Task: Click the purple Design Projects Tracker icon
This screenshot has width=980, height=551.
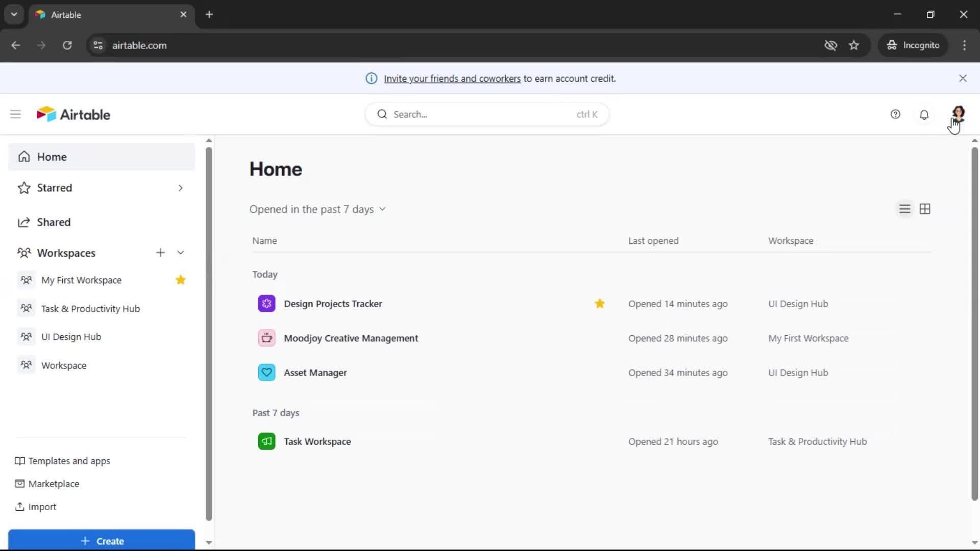Action: point(266,304)
